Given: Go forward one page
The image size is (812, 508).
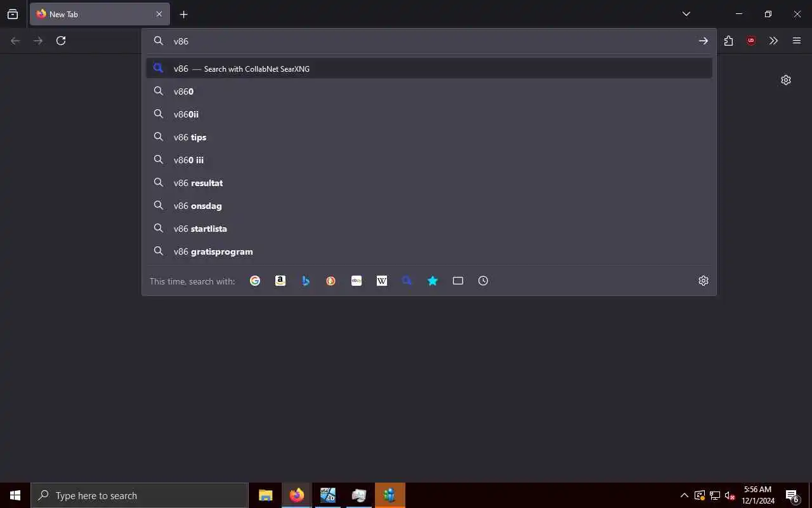Looking at the screenshot, I should 38,41.
